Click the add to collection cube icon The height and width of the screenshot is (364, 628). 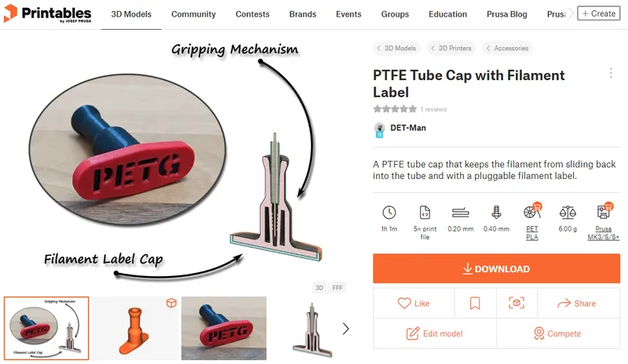[x=517, y=303]
